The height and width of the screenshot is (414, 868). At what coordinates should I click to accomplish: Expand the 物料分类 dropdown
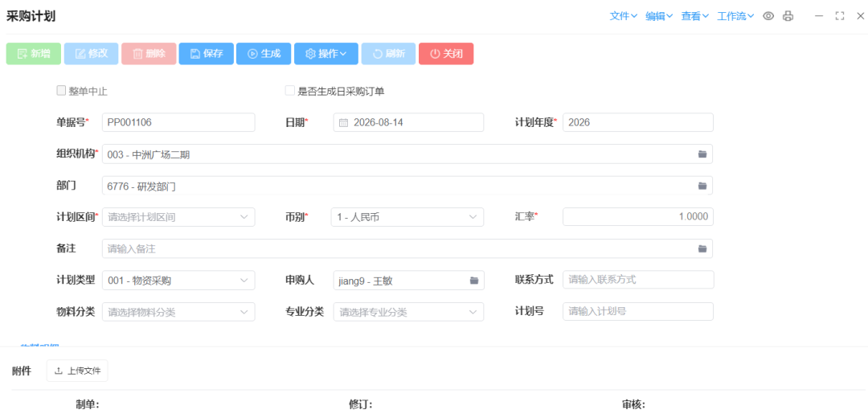pos(244,312)
